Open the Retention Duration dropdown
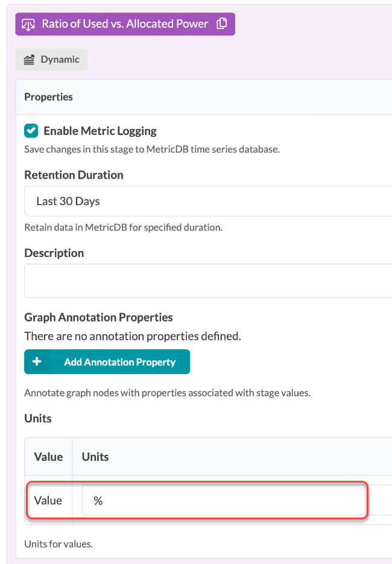Screen dimensions: 392x564 click(x=208, y=201)
